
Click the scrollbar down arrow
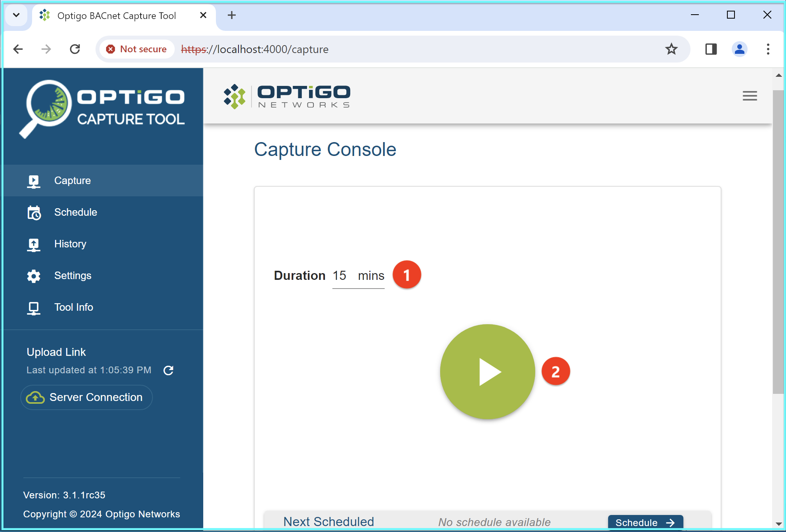[x=778, y=524]
